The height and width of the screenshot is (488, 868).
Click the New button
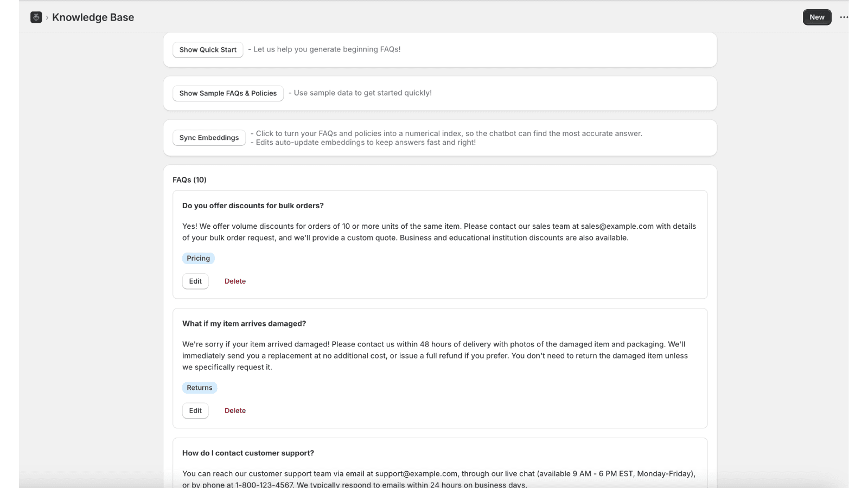816,17
